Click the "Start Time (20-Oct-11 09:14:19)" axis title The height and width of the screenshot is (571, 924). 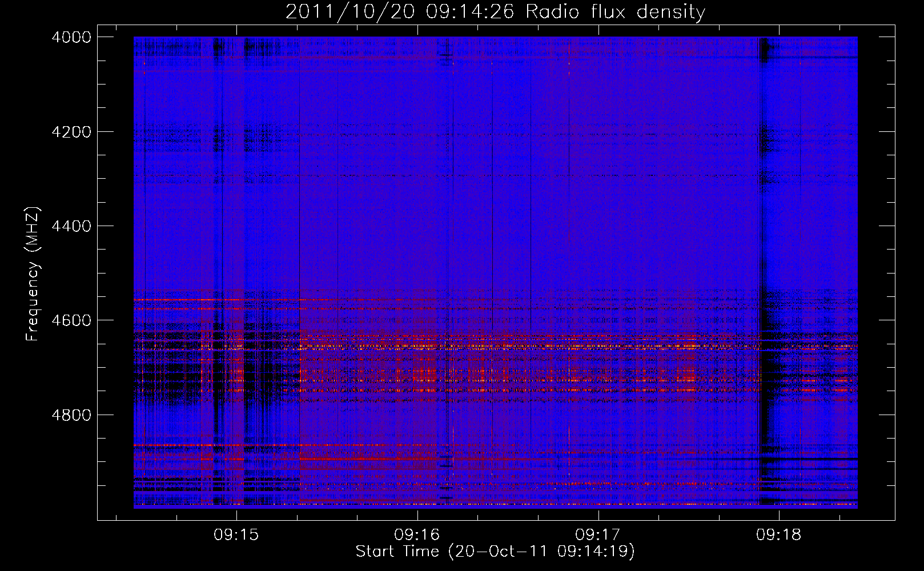(495, 552)
